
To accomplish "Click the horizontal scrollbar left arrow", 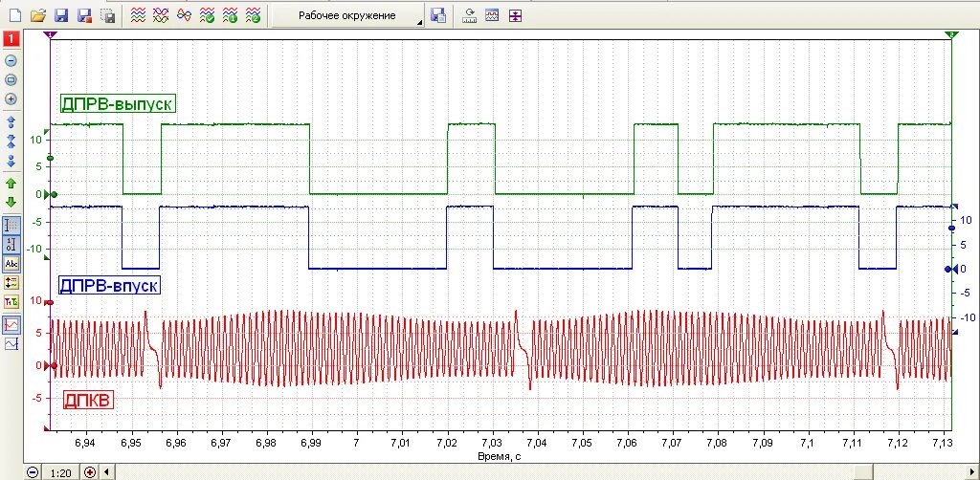I will tap(105, 472).
